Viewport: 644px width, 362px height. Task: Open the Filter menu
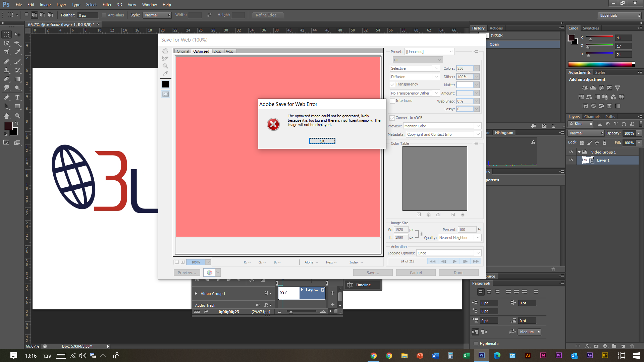(107, 5)
